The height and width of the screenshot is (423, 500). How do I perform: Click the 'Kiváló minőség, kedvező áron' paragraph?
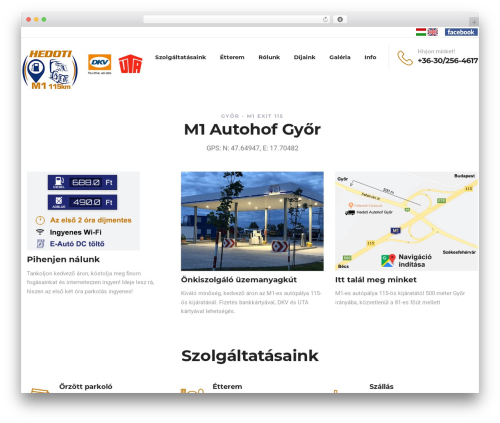251,302
